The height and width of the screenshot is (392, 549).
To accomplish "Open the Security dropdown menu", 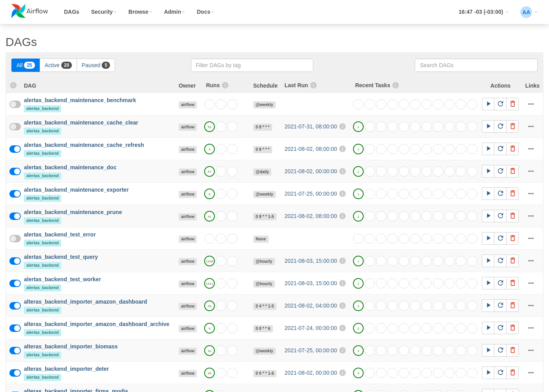I will click(x=104, y=12).
